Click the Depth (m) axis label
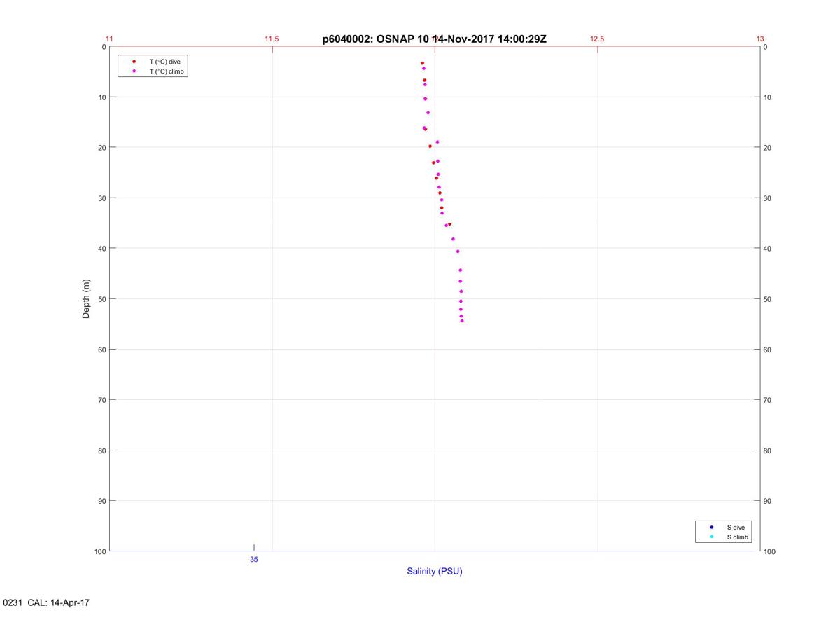Viewport: 840px width, 620px height. 87,299
